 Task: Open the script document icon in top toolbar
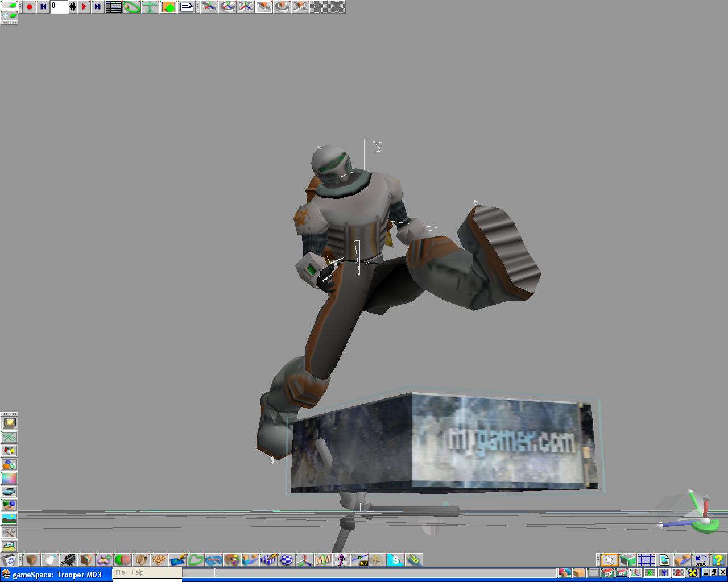(x=187, y=7)
